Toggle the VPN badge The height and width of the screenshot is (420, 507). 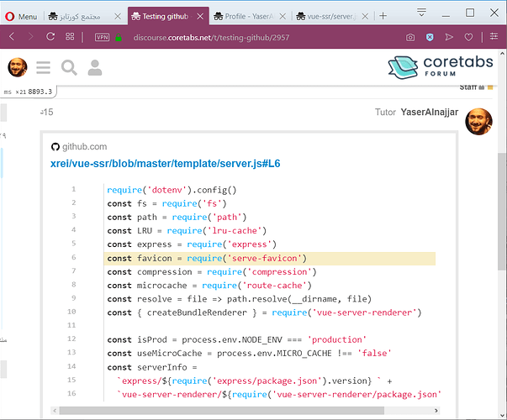(103, 37)
